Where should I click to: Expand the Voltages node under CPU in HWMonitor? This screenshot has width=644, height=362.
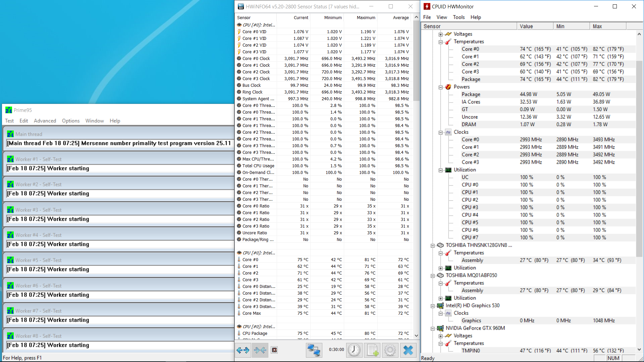[440, 34]
